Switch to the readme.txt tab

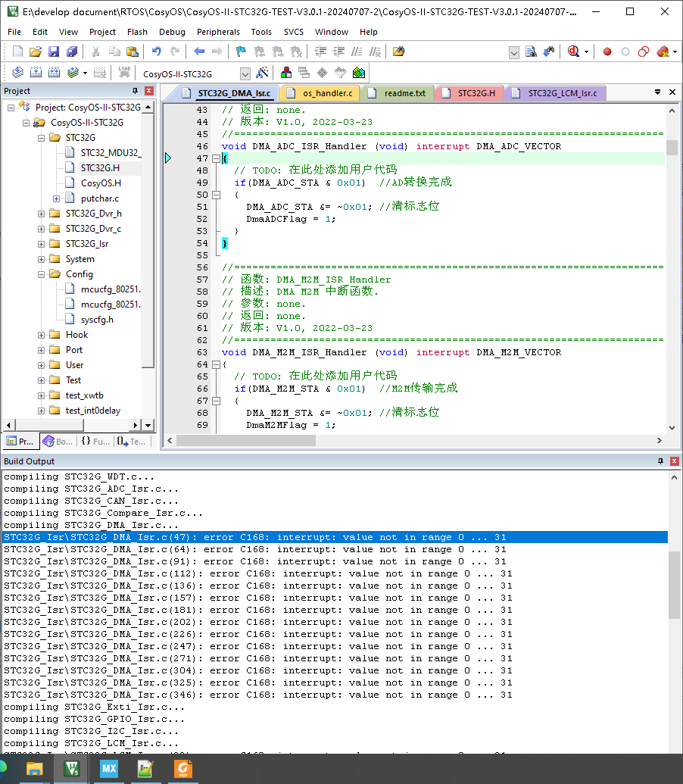398,93
